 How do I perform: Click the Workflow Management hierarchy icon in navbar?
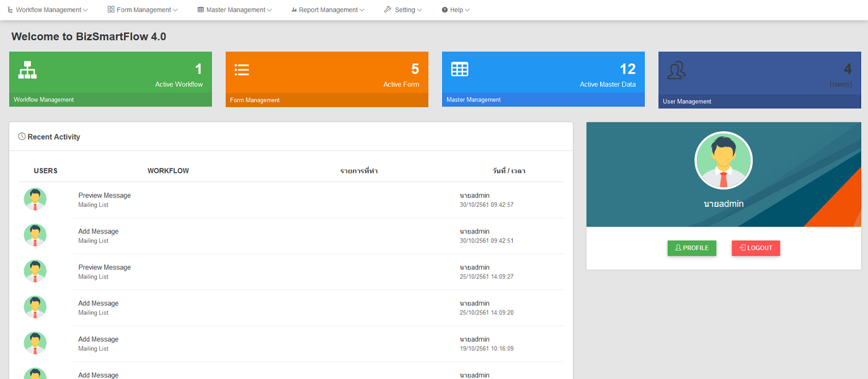pos(10,10)
